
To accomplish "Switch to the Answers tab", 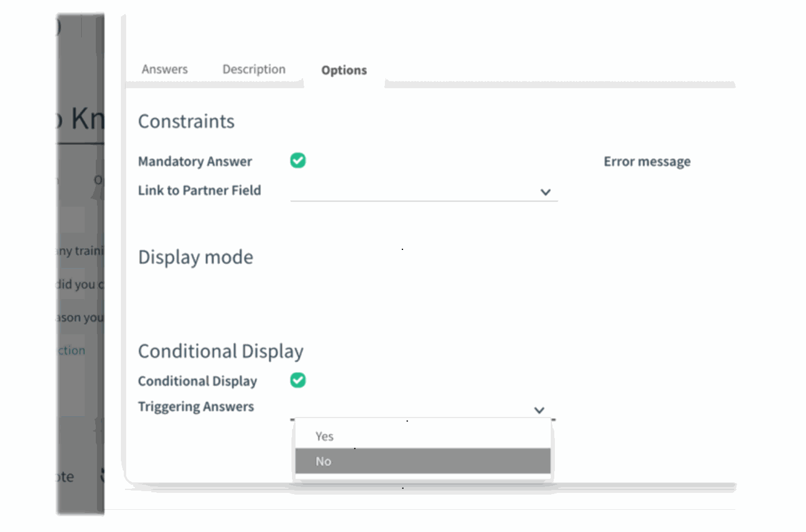I will (x=165, y=69).
